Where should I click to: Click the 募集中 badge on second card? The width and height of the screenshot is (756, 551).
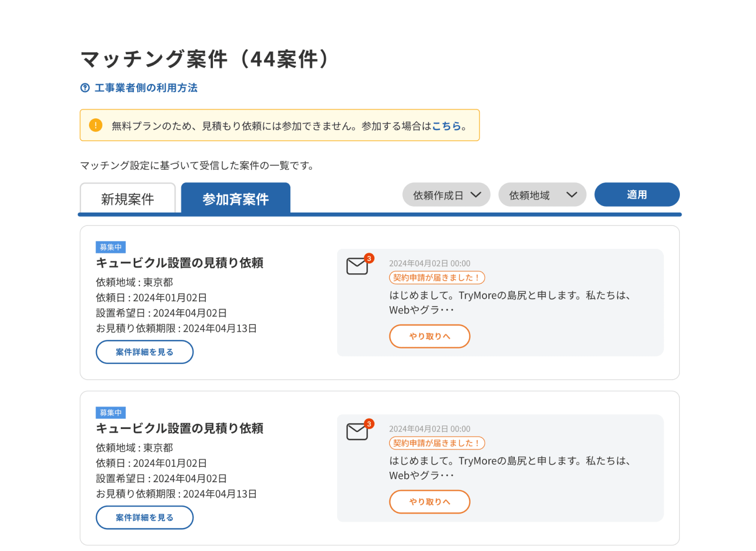pos(110,413)
